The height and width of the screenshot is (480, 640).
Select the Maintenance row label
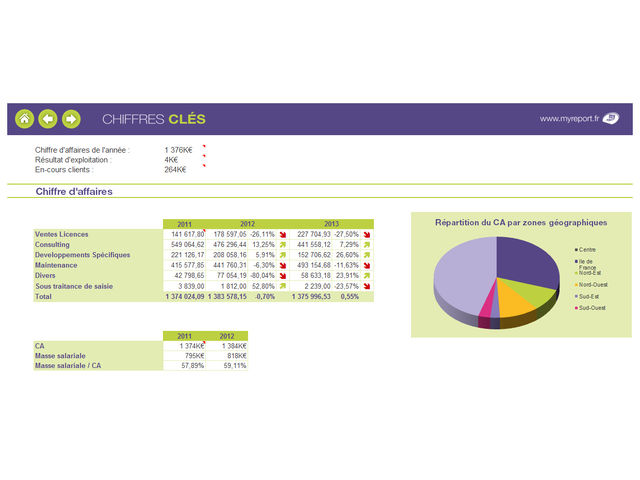[x=56, y=265]
